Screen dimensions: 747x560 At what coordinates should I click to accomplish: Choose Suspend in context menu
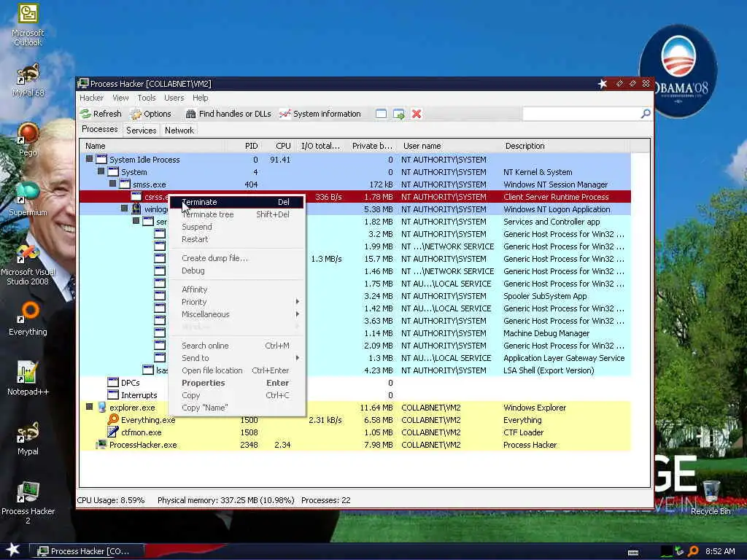coord(237,227)
